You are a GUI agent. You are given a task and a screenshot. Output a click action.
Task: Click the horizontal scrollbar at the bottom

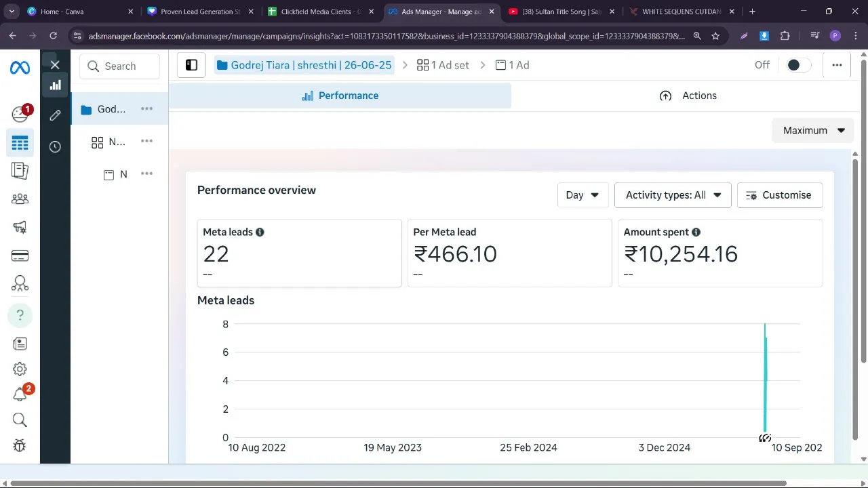coord(397,483)
